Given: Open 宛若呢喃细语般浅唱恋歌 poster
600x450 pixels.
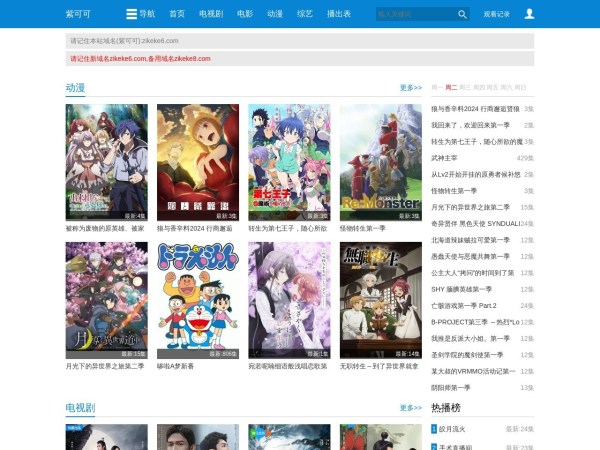Looking at the screenshot, I should coord(289,300).
